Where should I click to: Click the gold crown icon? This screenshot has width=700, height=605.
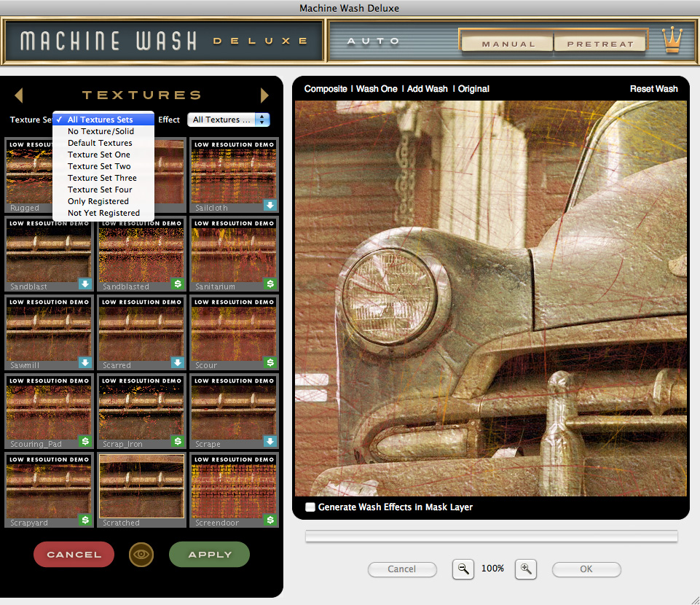672,40
